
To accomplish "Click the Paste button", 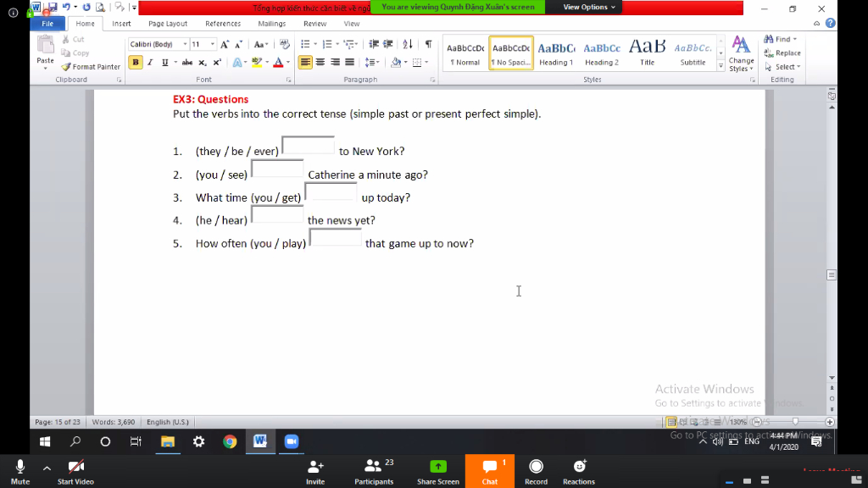I will [46, 50].
